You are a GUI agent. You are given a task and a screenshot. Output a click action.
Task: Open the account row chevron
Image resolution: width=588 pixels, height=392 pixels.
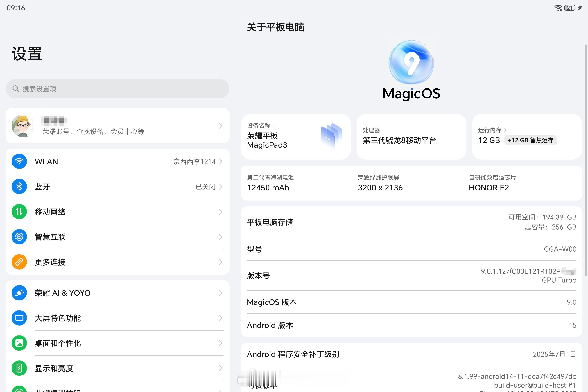click(x=220, y=126)
